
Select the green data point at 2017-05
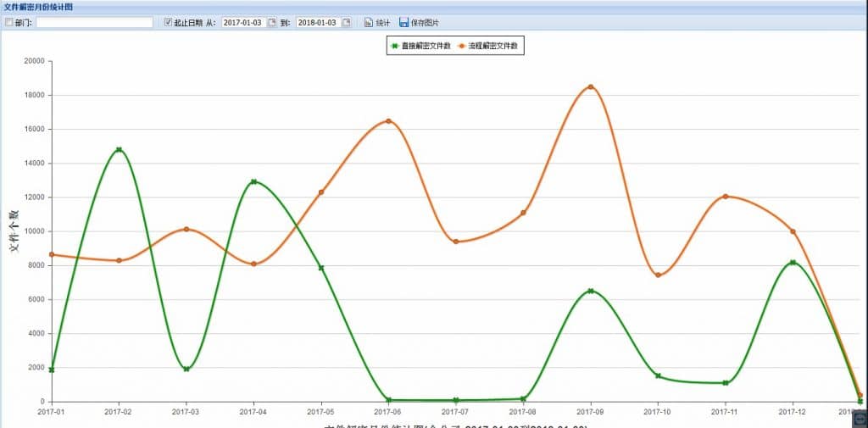click(321, 268)
